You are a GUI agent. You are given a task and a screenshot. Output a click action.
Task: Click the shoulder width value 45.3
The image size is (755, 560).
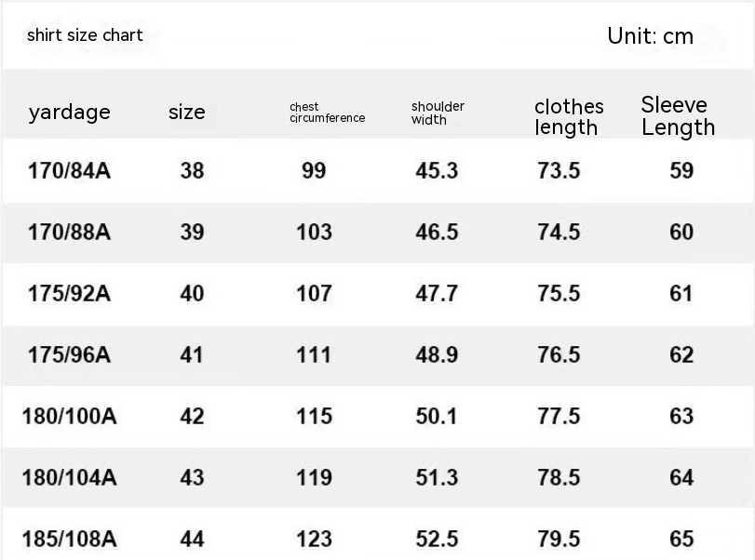click(437, 171)
